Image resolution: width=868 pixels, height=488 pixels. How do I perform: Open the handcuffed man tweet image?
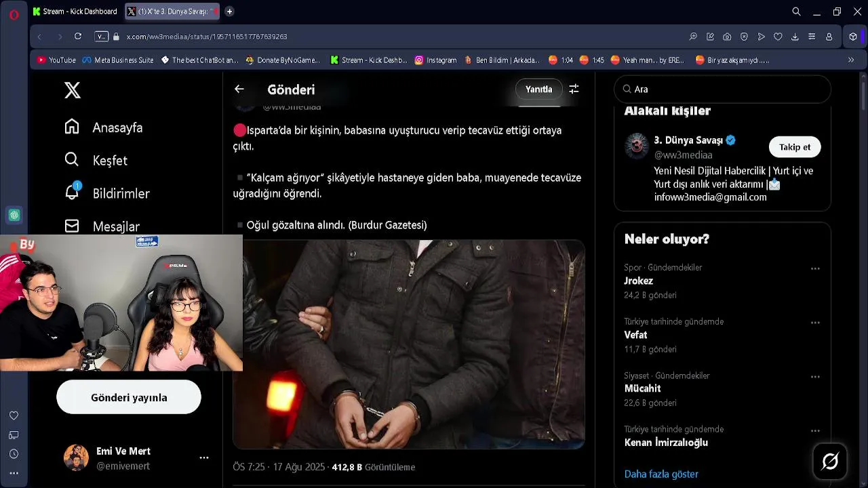(409, 344)
